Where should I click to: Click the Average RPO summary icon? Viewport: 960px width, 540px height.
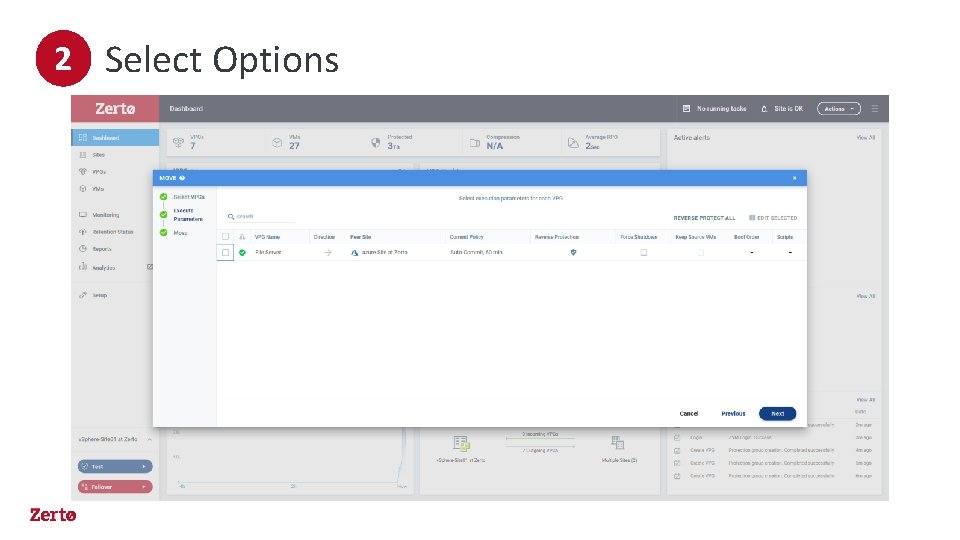pos(573,143)
